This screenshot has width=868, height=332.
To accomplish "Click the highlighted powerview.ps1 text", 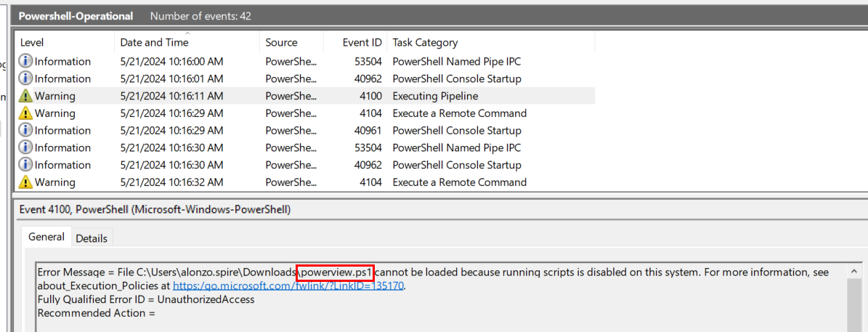I will coord(337,272).
